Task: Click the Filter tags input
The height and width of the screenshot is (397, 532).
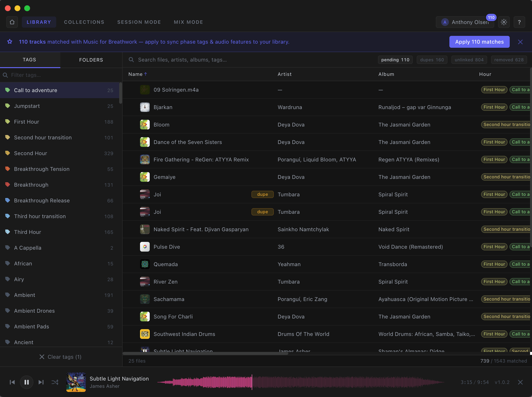Action: (x=61, y=75)
